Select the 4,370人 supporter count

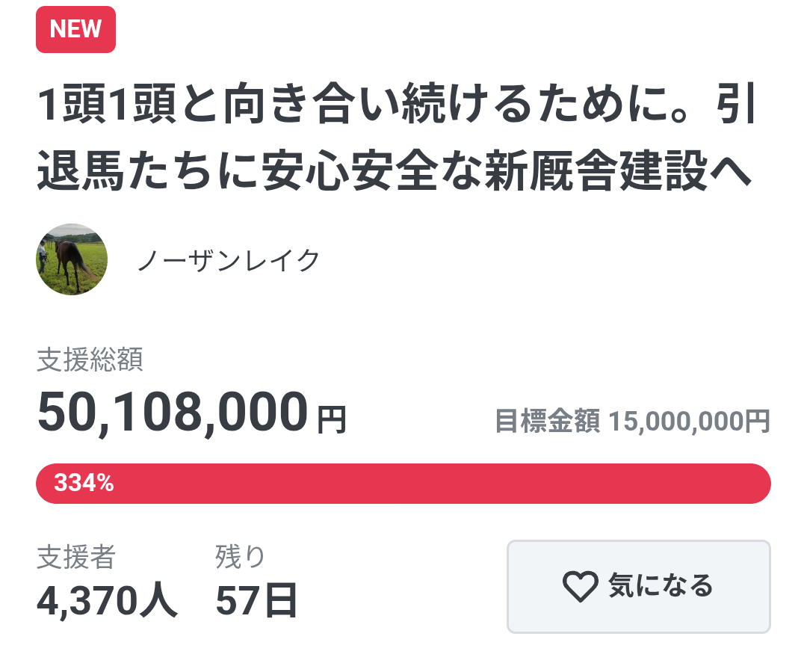[108, 600]
